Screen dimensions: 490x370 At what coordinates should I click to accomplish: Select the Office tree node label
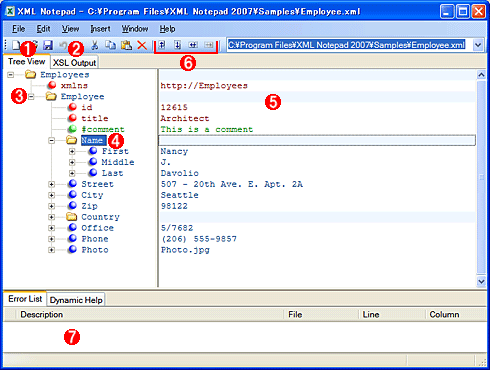(98, 228)
